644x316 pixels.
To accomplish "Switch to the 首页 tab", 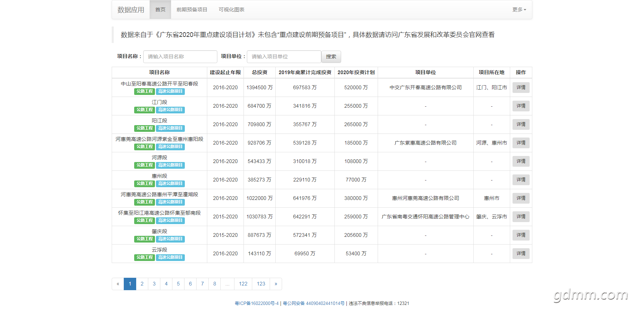I will pos(160,10).
